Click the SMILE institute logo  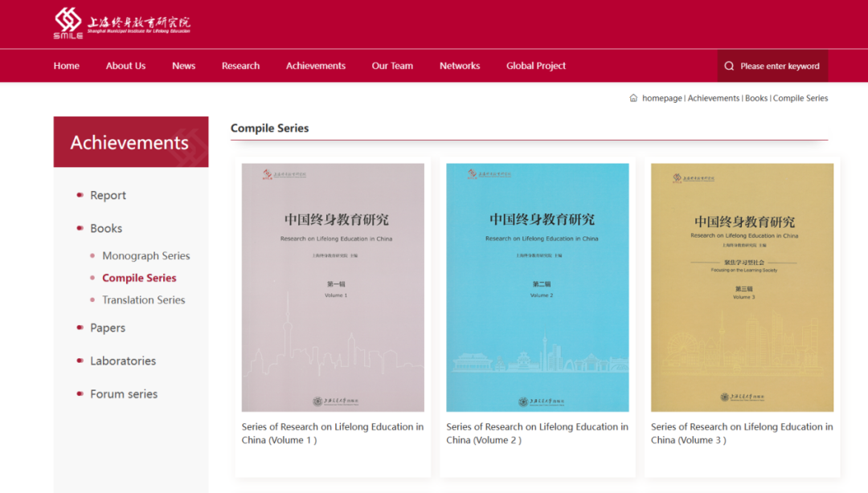(x=121, y=23)
